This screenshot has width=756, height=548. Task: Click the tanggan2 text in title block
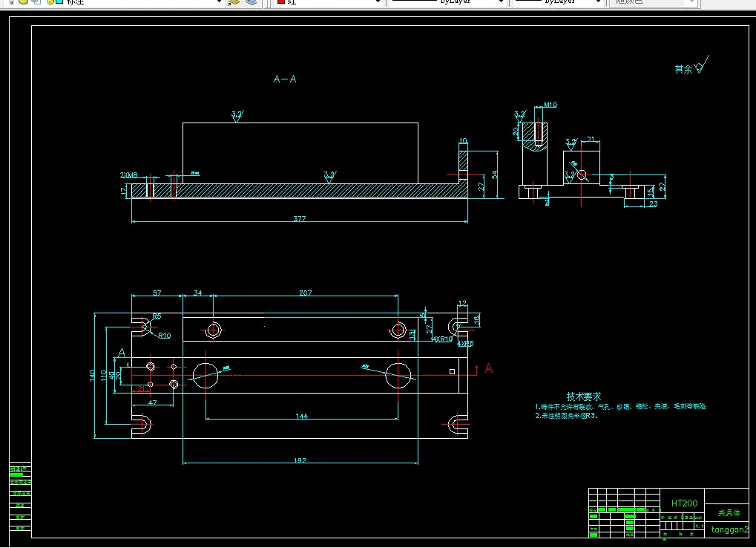(x=729, y=529)
